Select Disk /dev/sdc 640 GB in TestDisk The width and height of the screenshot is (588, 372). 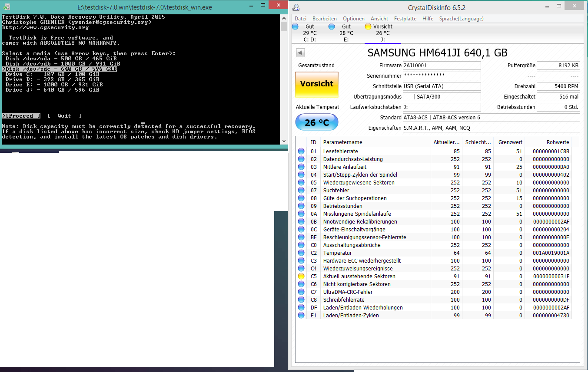click(60, 69)
